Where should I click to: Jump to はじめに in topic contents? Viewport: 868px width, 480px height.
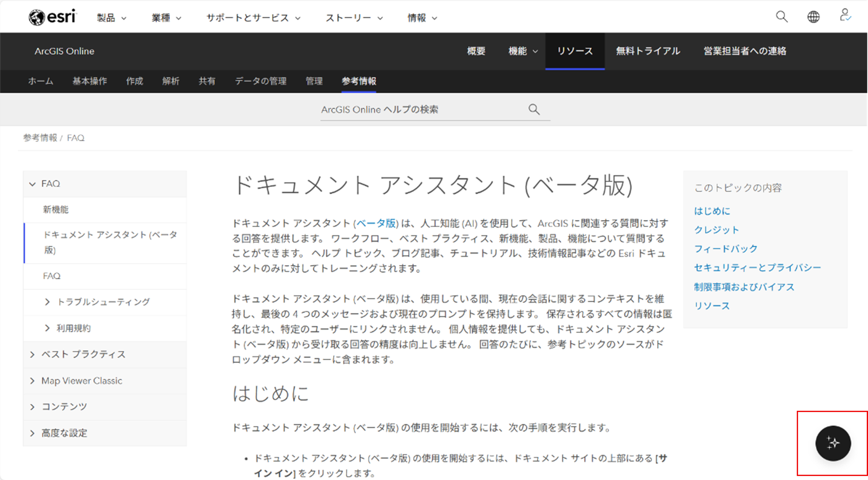click(x=712, y=211)
